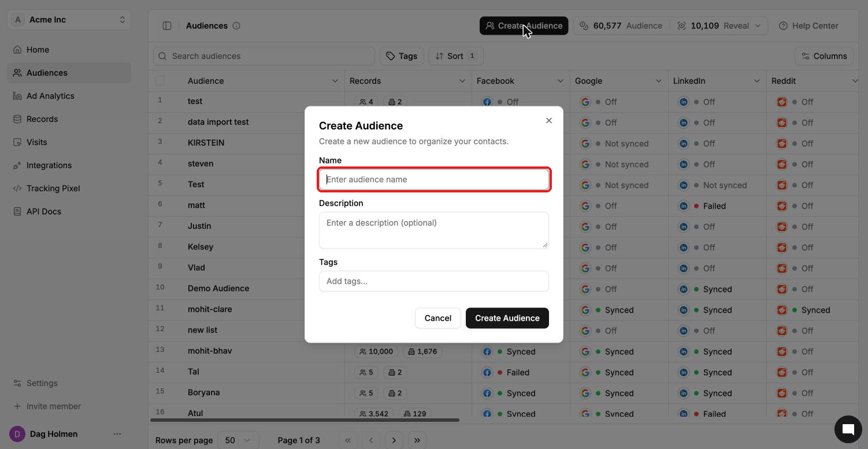The width and height of the screenshot is (868, 449).
Task: Expand the Records column header dropdown
Action: (x=462, y=81)
